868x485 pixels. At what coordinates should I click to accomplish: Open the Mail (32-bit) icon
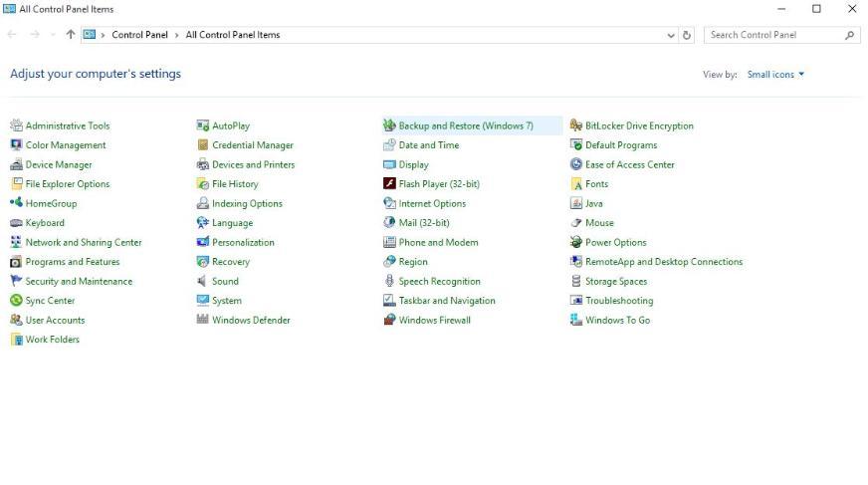(x=389, y=222)
